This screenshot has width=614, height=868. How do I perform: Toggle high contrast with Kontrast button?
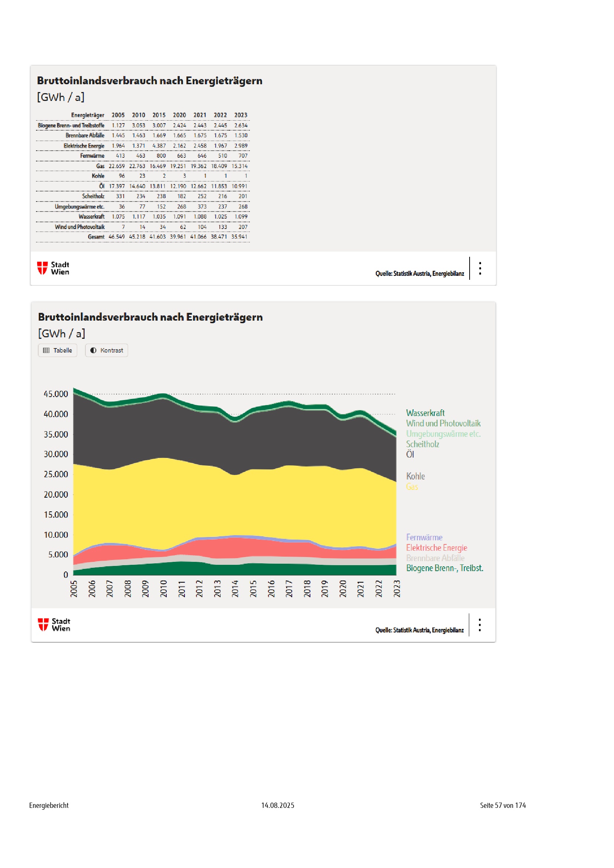[x=107, y=350]
